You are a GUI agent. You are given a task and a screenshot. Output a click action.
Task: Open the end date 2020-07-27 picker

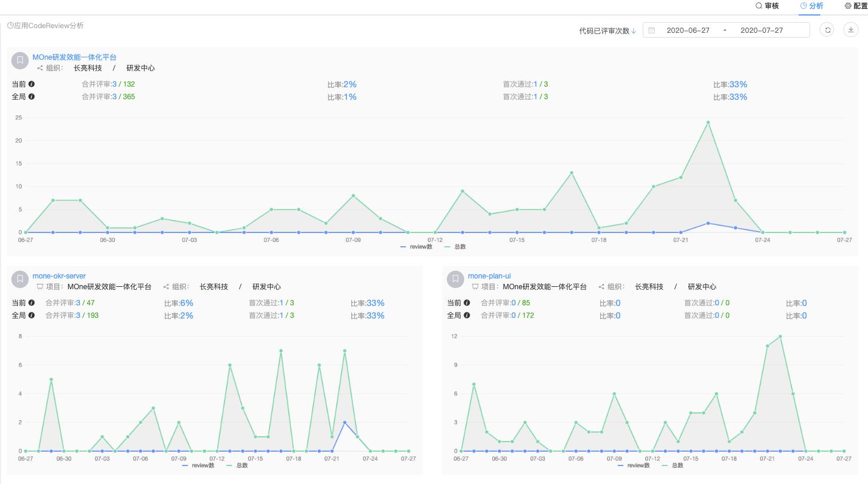click(762, 30)
